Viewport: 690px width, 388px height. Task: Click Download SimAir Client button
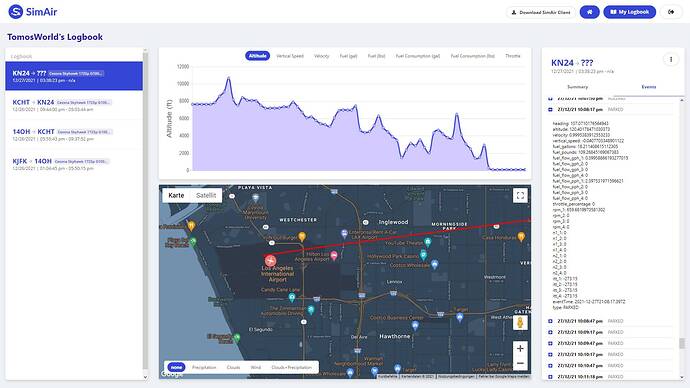point(541,12)
